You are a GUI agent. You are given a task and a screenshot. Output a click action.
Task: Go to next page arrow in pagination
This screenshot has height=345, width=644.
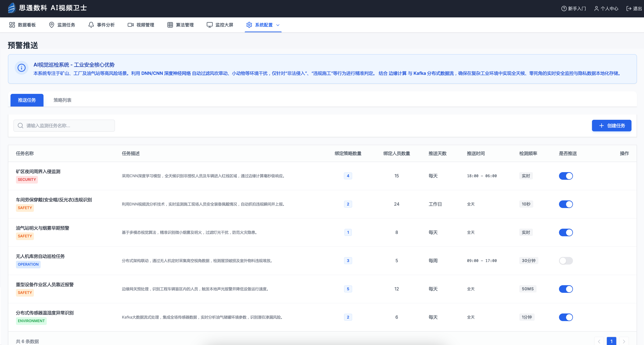pyautogui.click(x=624, y=341)
